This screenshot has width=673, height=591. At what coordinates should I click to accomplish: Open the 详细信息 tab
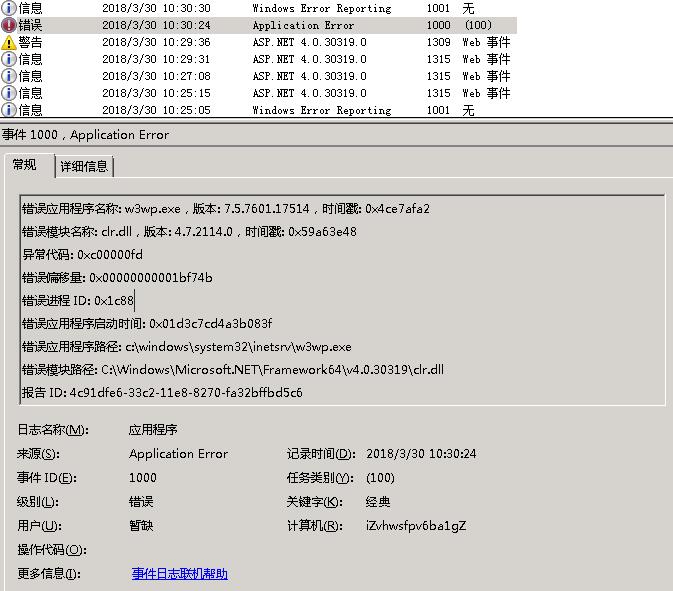(84, 166)
